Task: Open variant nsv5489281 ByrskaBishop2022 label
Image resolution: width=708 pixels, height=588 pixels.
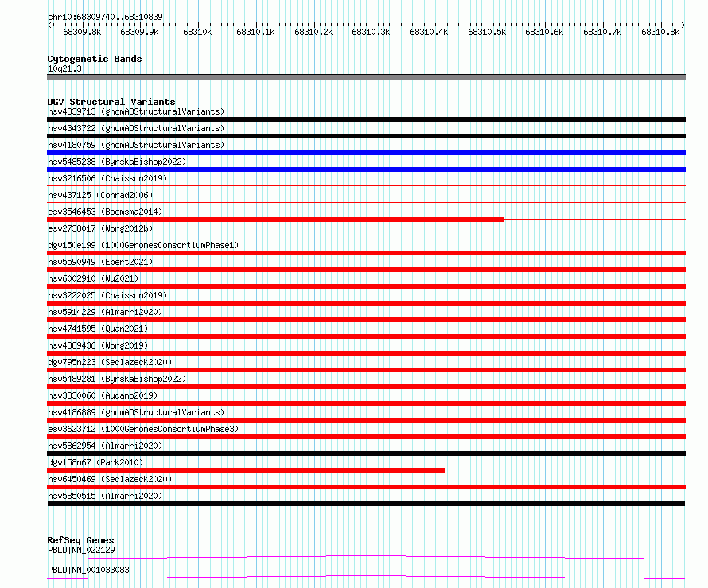Action: point(117,379)
